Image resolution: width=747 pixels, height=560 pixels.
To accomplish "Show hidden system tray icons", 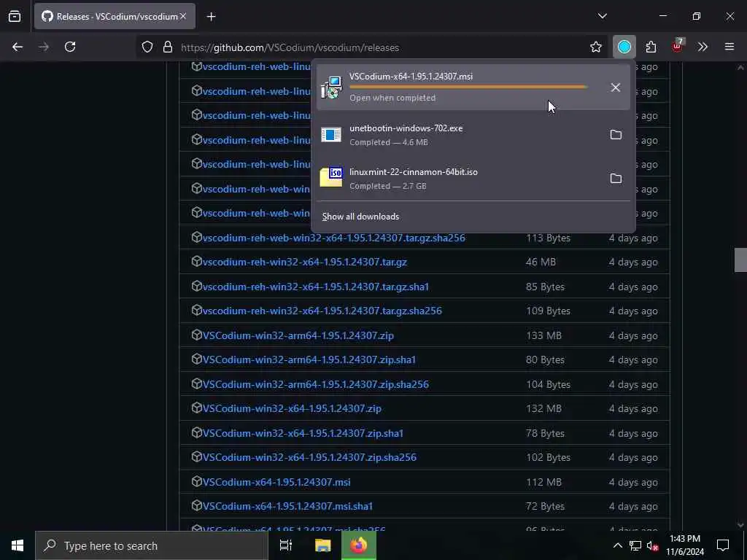I will click(617, 545).
